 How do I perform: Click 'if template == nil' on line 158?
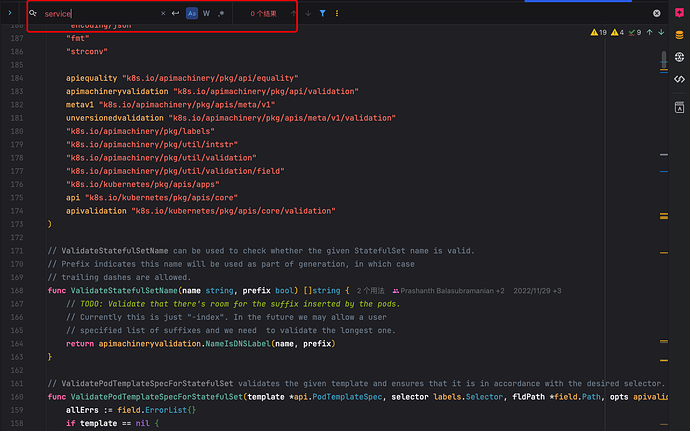[x=108, y=423]
